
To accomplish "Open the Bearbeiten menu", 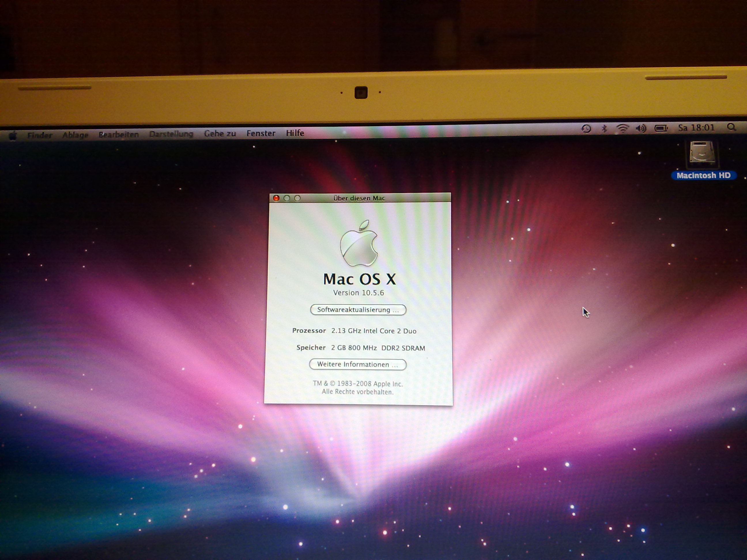I will tap(118, 135).
